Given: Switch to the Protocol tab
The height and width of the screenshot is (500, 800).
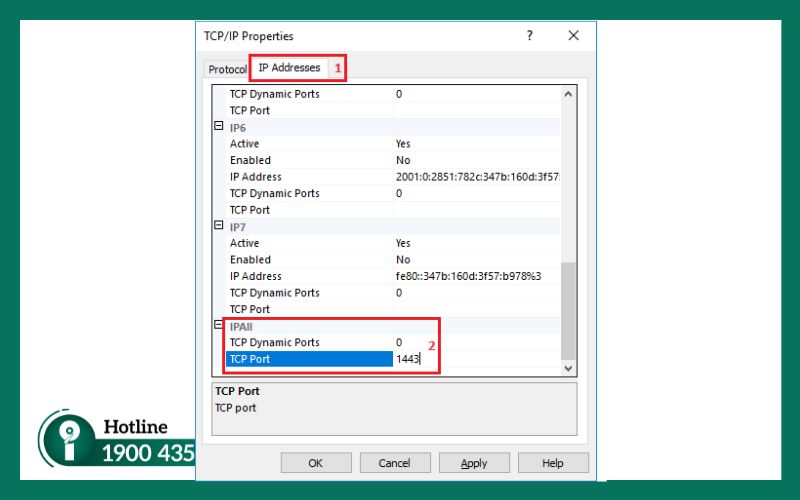Looking at the screenshot, I should click(x=226, y=69).
